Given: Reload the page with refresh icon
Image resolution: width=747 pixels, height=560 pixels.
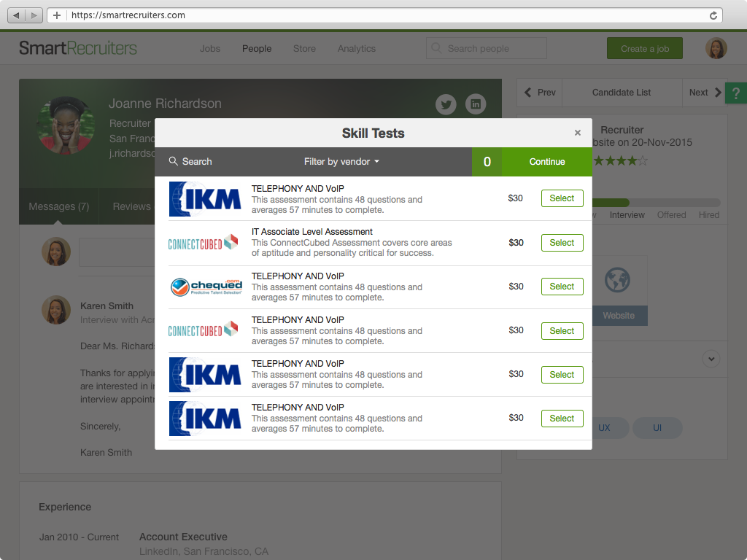Looking at the screenshot, I should (713, 15).
